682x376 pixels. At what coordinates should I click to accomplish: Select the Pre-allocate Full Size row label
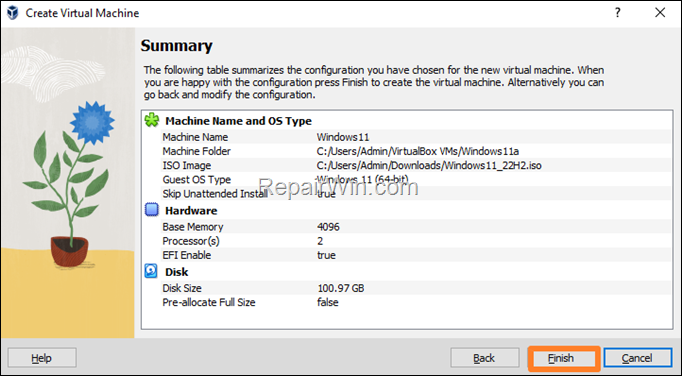[x=209, y=302]
